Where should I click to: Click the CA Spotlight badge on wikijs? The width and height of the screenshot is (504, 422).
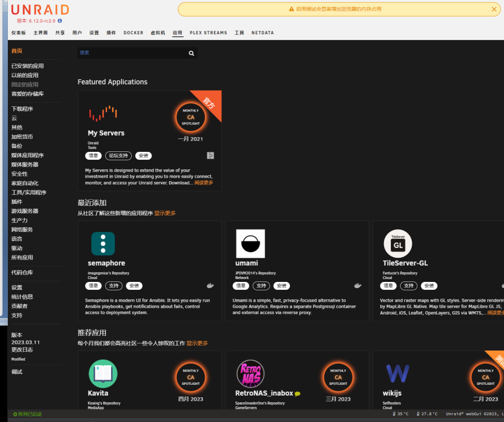485,378
